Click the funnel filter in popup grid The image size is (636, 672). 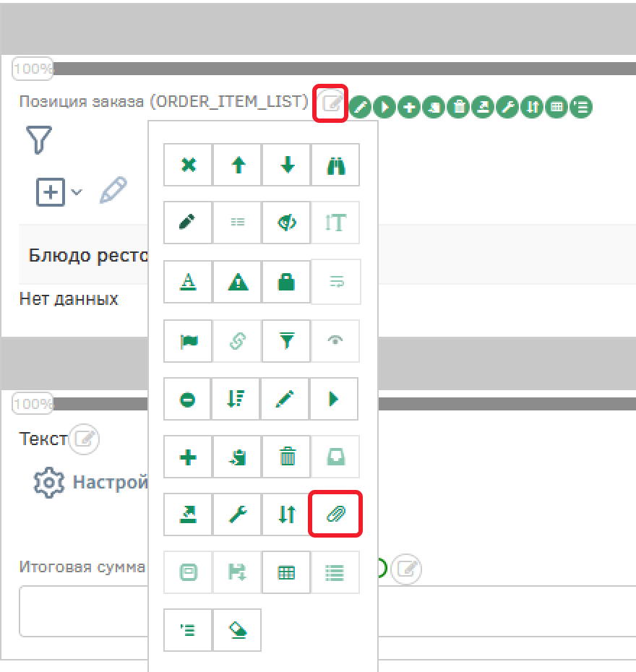coord(287,340)
